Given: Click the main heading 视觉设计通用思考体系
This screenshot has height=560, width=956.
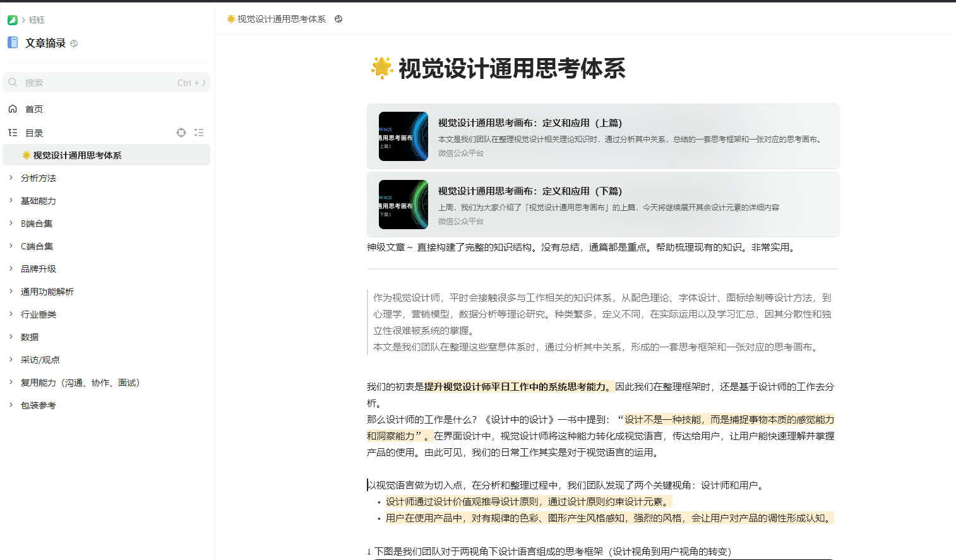Looking at the screenshot, I should (x=512, y=68).
